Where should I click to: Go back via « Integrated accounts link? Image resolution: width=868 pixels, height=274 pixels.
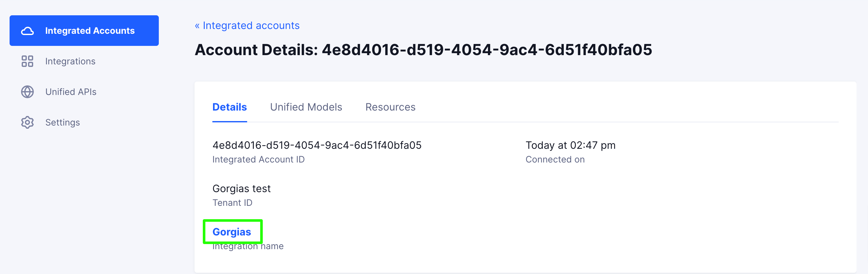[x=247, y=25]
